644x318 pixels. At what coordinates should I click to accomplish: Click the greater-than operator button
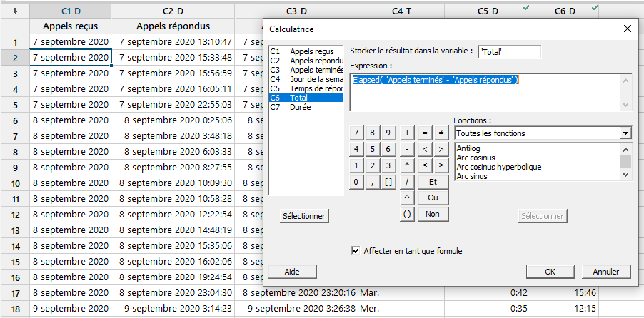coord(441,149)
